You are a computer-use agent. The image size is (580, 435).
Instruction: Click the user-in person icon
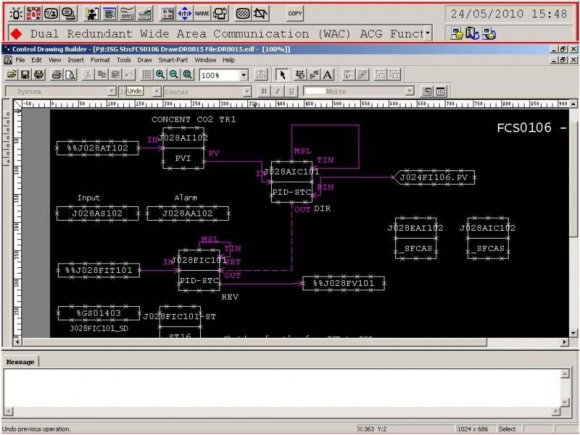(x=91, y=14)
